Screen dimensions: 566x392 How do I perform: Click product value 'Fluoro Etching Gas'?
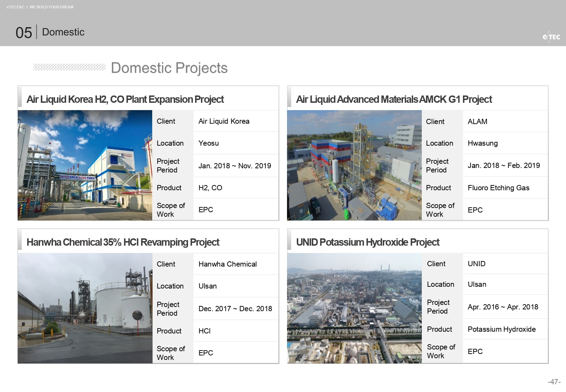pyautogui.click(x=498, y=188)
